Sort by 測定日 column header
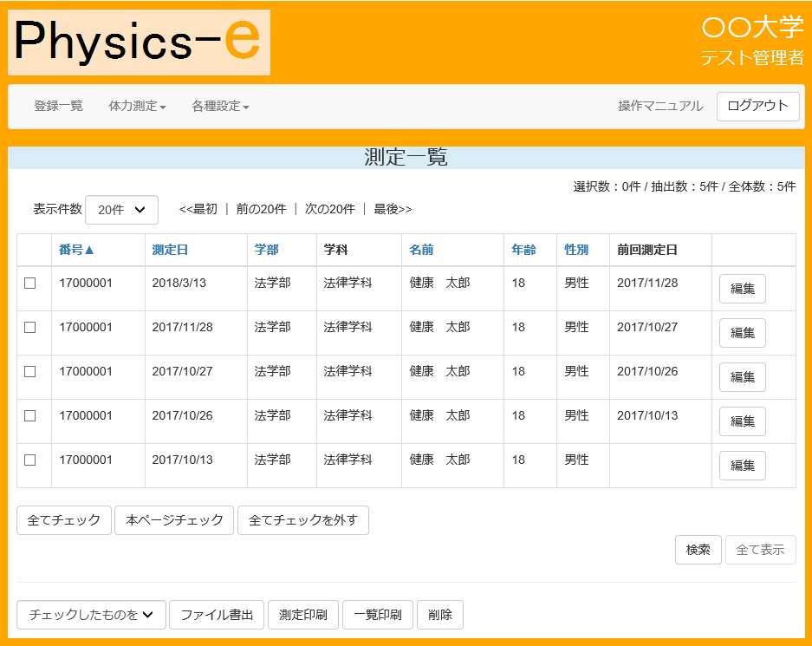Image resolution: width=812 pixels, height=646 pixels. tap(169, 250)
